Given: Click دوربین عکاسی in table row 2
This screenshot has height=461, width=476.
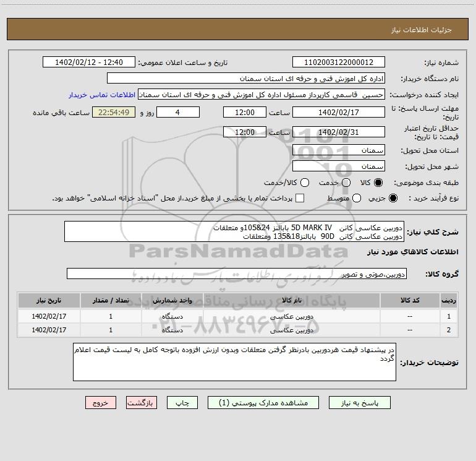Looking at the screenshot, I should (291, 330).
